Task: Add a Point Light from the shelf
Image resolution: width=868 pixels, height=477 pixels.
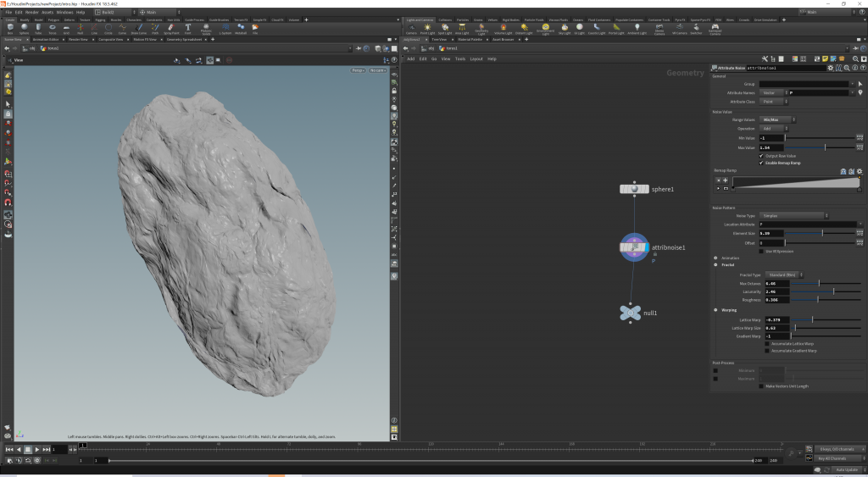Action: click(427, 28)
